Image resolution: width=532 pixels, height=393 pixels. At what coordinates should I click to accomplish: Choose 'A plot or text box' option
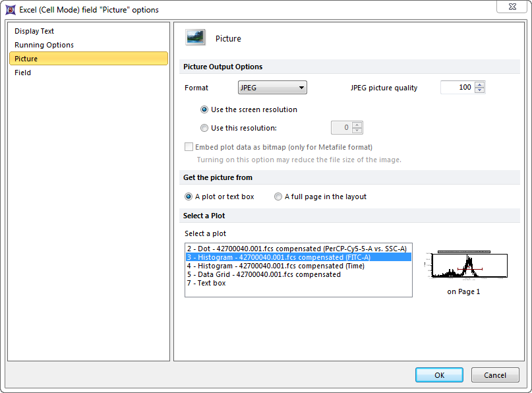[x=189, y=196]
